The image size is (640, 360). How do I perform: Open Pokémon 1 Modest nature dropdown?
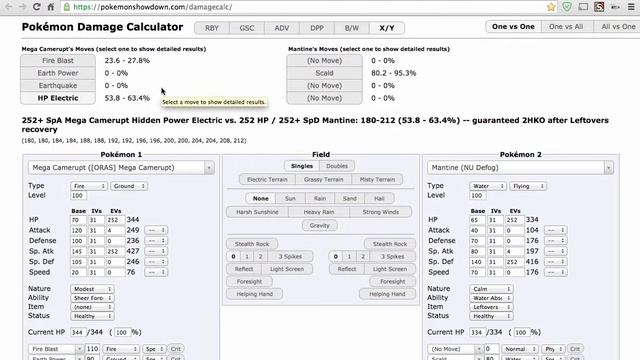pyautogui.click(x=92, y=289)
